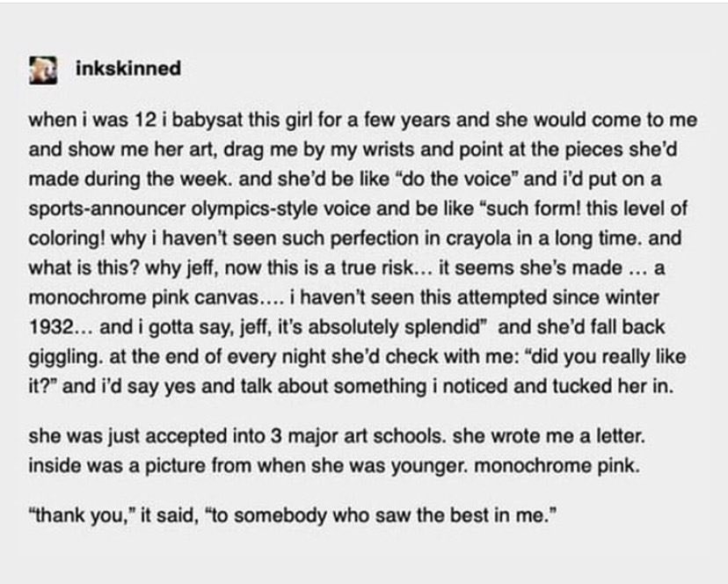The width and height of the screenshot is (728, 584).
Task: Click the year "1932" in the post
Action: click(x=51, y=327)
